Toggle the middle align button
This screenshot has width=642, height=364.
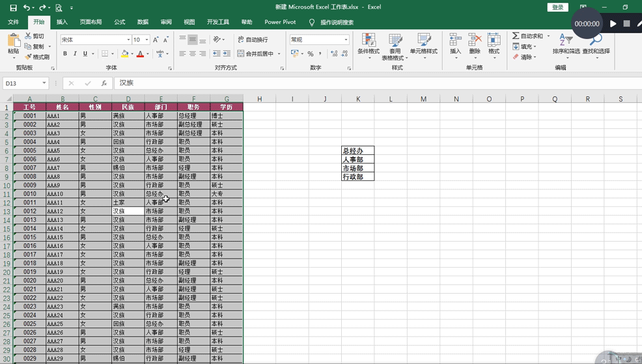[193, 39]
